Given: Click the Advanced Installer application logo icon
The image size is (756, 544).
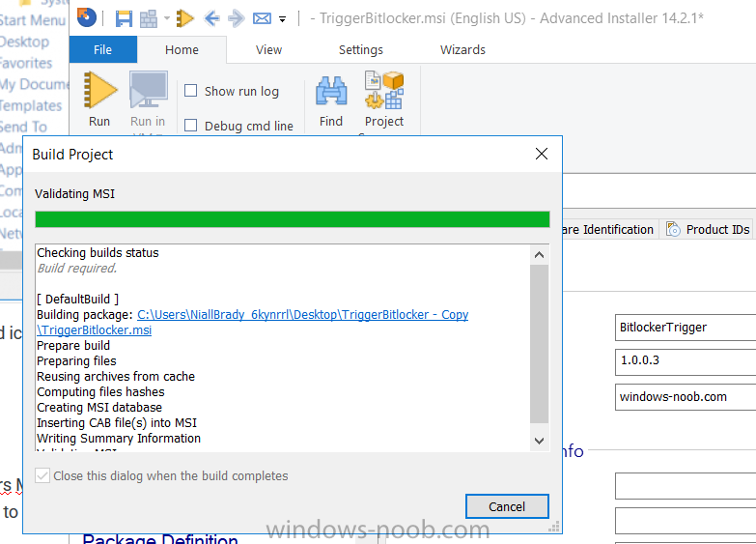Looking at the screenshot, I should [87, 17].
